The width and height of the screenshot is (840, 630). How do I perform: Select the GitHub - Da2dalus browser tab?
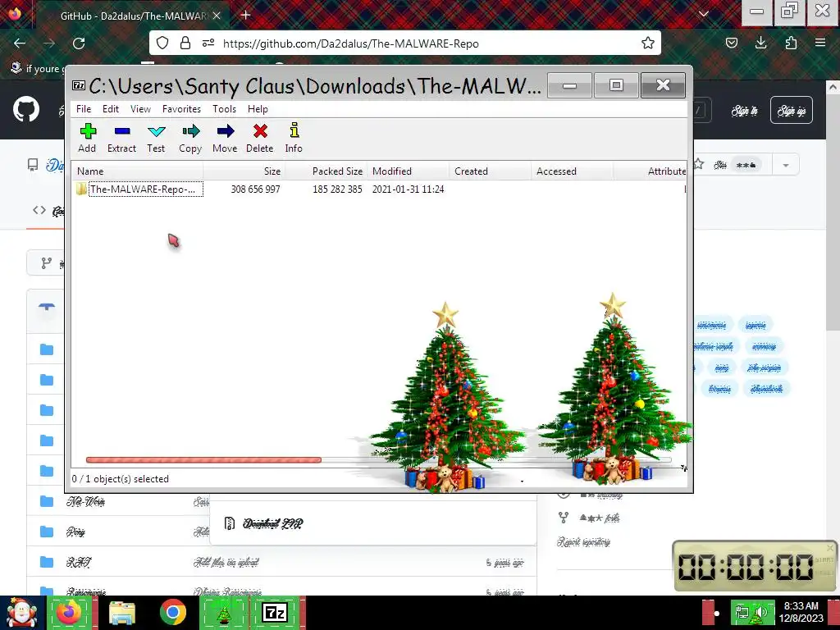(x=133, y=16)
